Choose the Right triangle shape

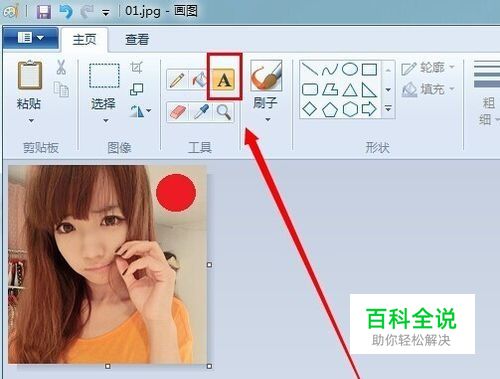click(369, 90)
